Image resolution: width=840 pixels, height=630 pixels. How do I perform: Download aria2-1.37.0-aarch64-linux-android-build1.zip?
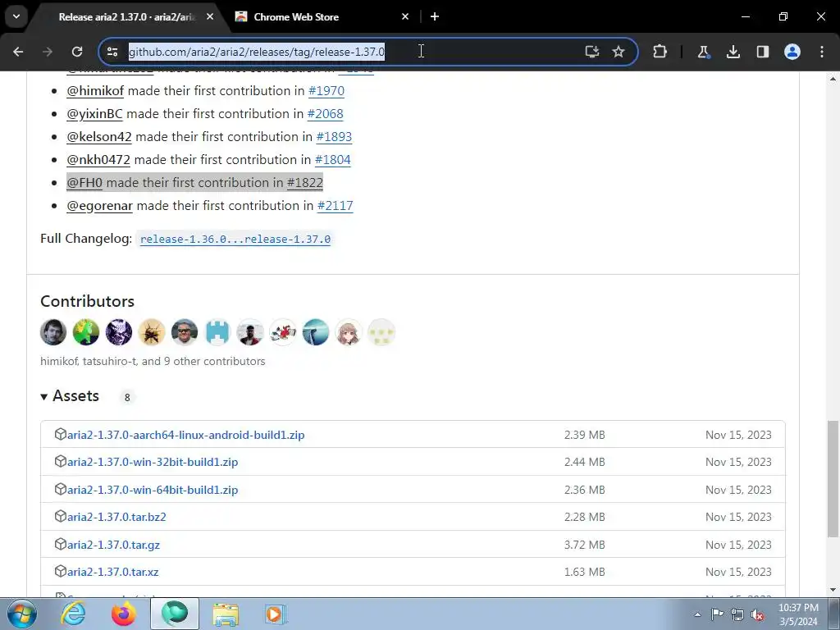coord(186,435)
